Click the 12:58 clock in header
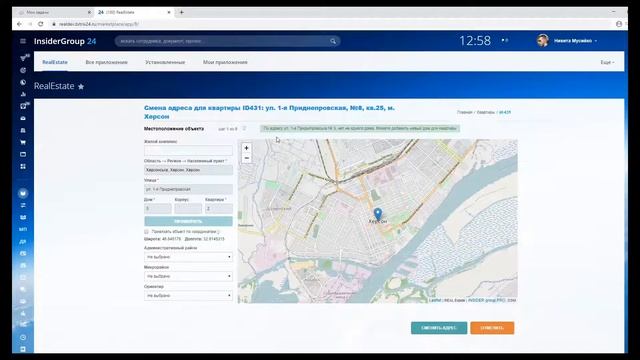640x360 pixels. pos(475,41)
